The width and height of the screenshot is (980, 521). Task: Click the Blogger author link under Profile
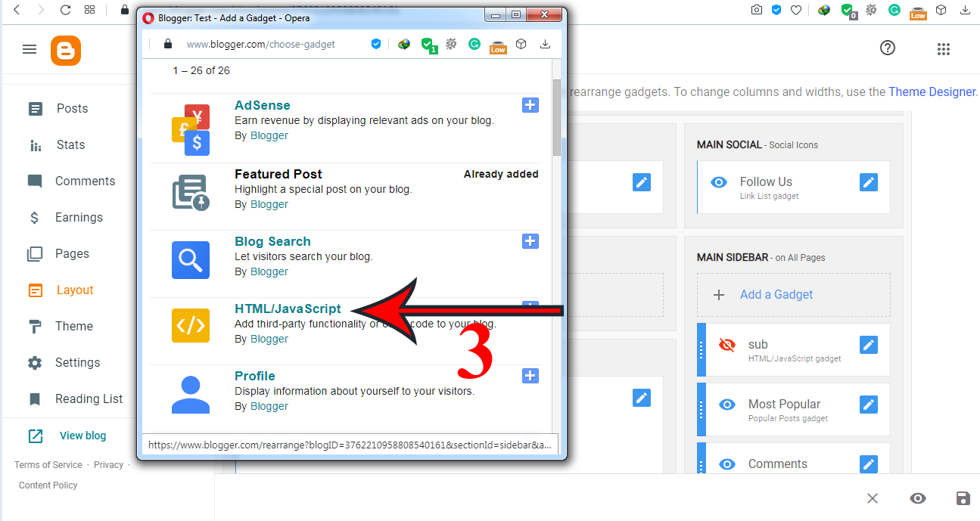269,406
